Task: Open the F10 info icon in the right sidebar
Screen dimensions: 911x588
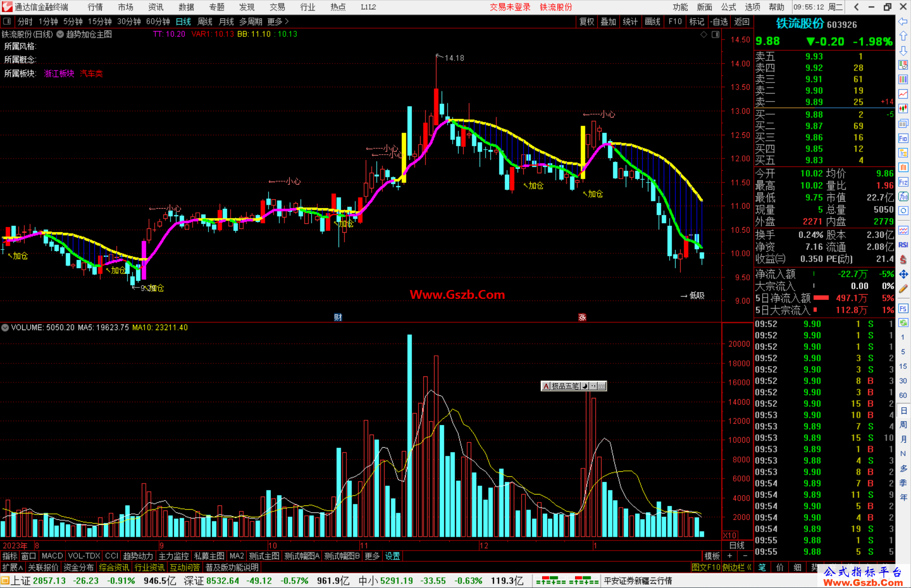Action: tap(903, 138)
